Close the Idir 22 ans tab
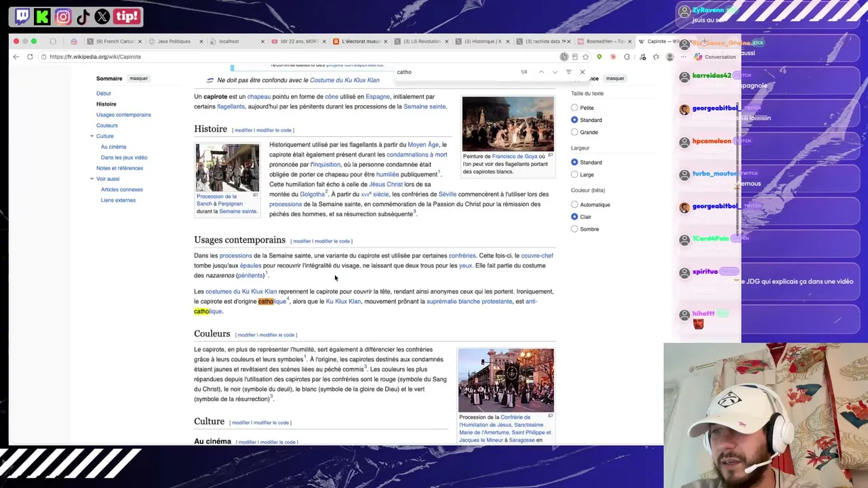The height and width of the screenshot is (488, 868). [x=324, y=41]
